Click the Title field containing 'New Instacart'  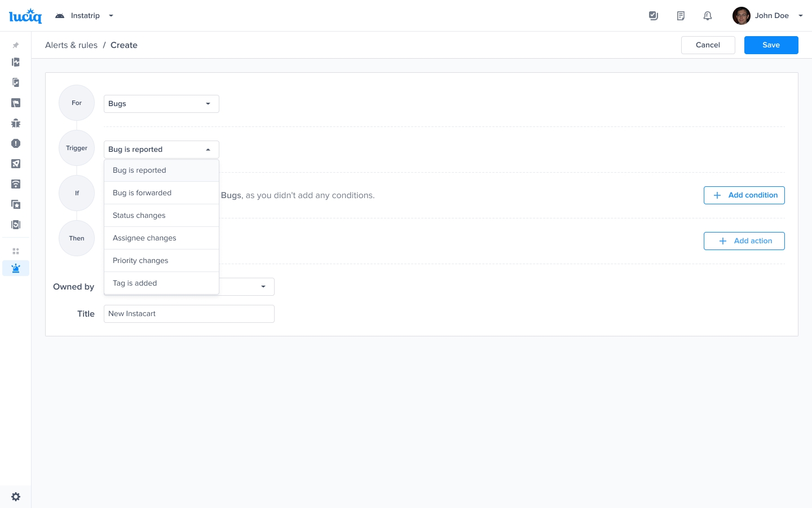(189, 314)
